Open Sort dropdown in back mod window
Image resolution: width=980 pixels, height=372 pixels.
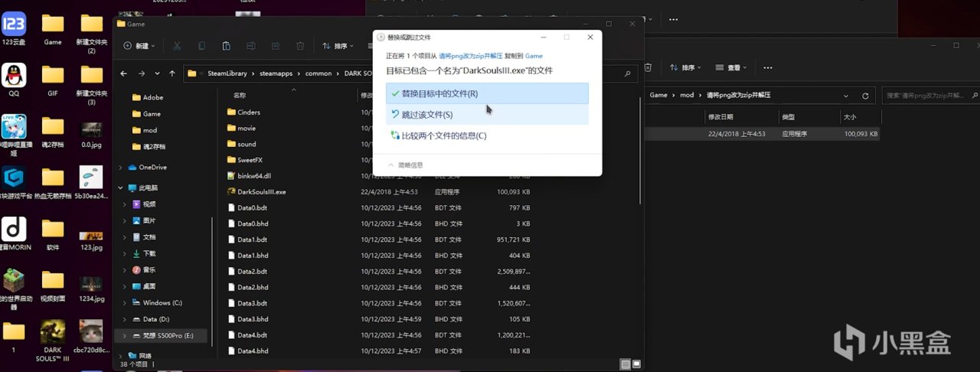click(x=686, y=67)
